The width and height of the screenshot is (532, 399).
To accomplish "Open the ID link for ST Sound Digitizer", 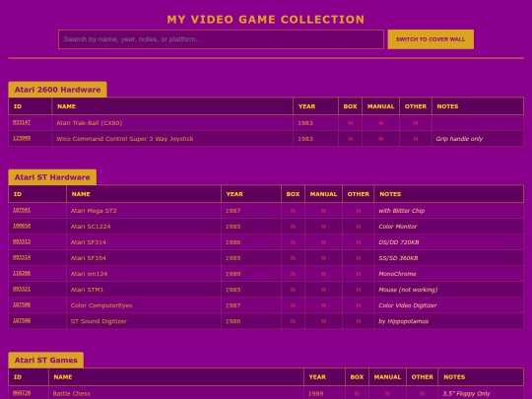I will 22,320.
